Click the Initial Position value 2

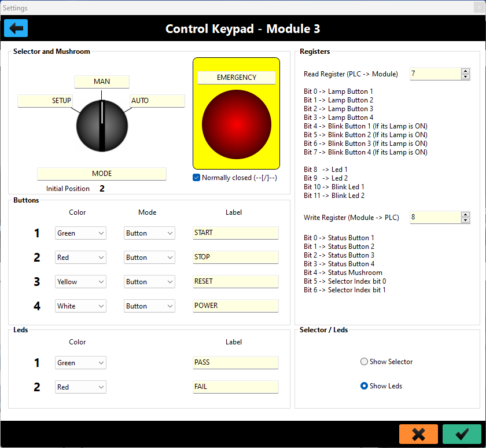[x=102, y=189]
